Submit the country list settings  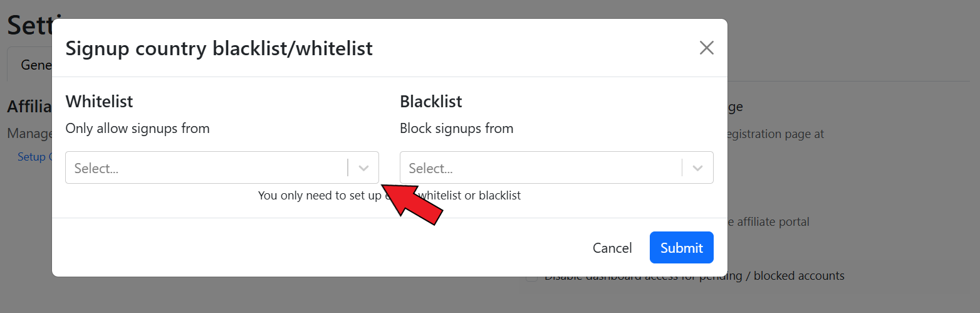[681, 248]
